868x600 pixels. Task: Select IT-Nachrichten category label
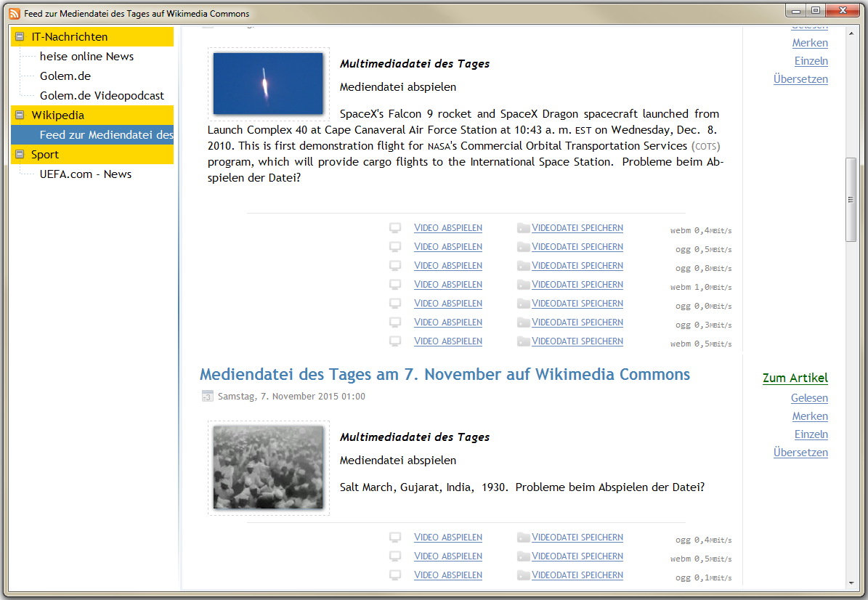pos(69,37)
